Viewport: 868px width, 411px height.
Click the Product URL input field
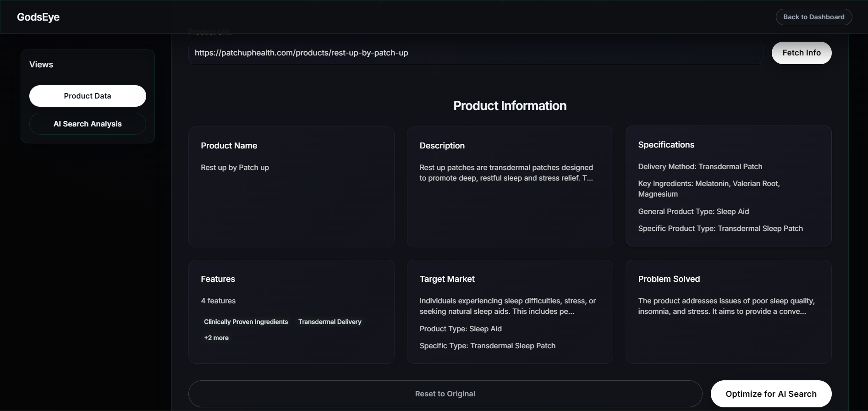[x=476, y=53]
